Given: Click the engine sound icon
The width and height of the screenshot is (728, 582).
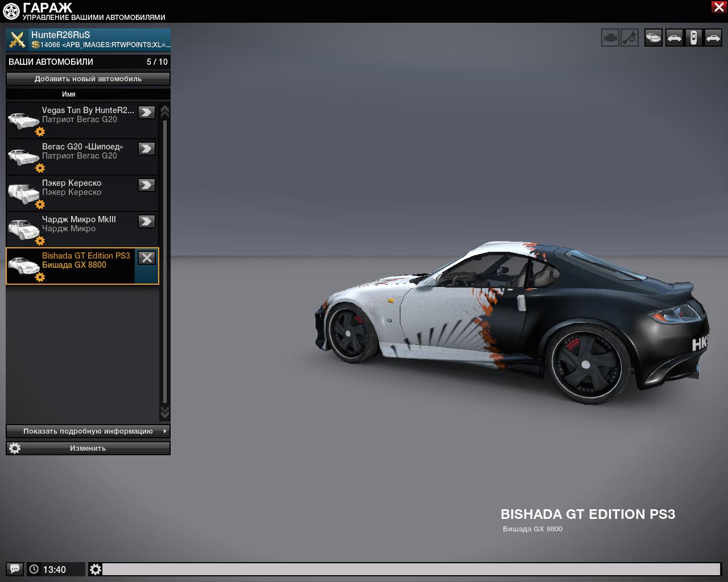Looking at the screenshot, I should (x=610, y=38).
